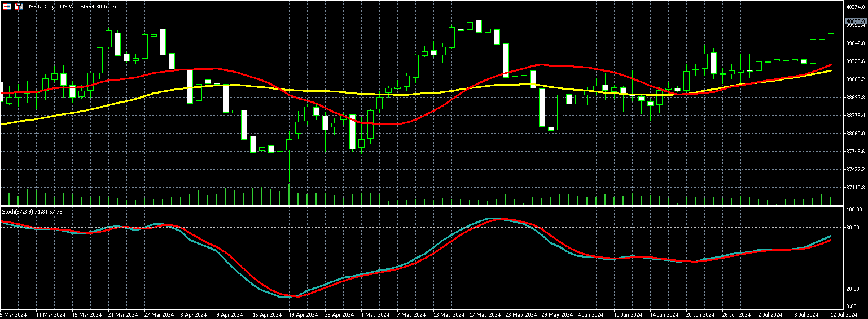Click the 80.00 stochastic level label

(x=854, y=228)
